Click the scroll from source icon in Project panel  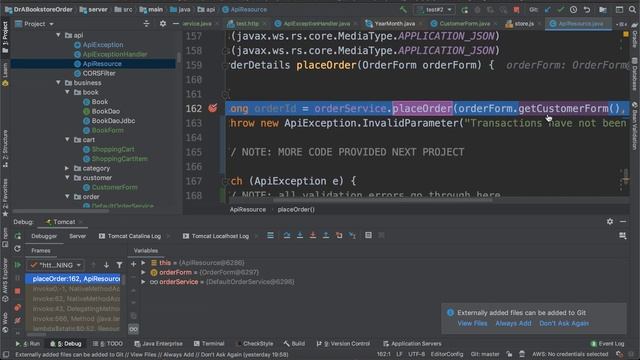click(x=147, y=24)
